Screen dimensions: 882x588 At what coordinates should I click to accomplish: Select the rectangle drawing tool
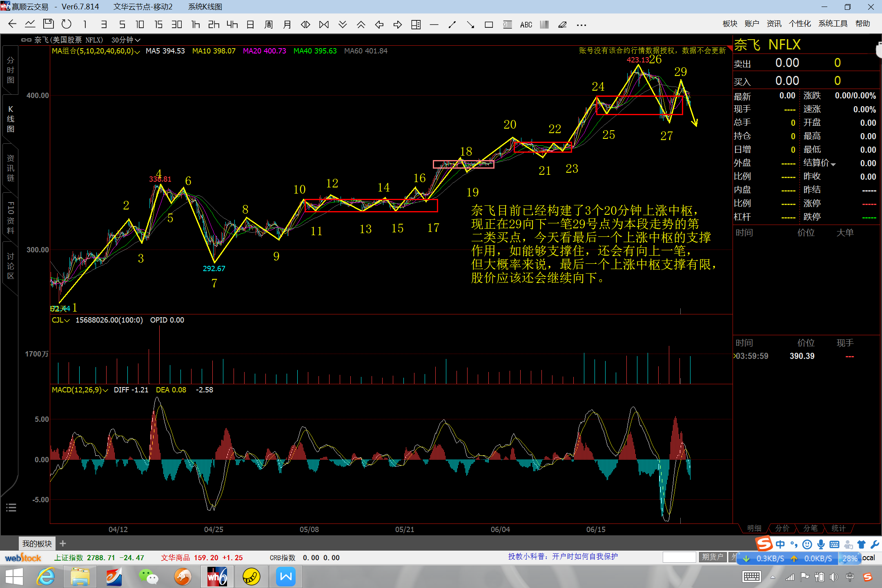click(x=488, y=25)
